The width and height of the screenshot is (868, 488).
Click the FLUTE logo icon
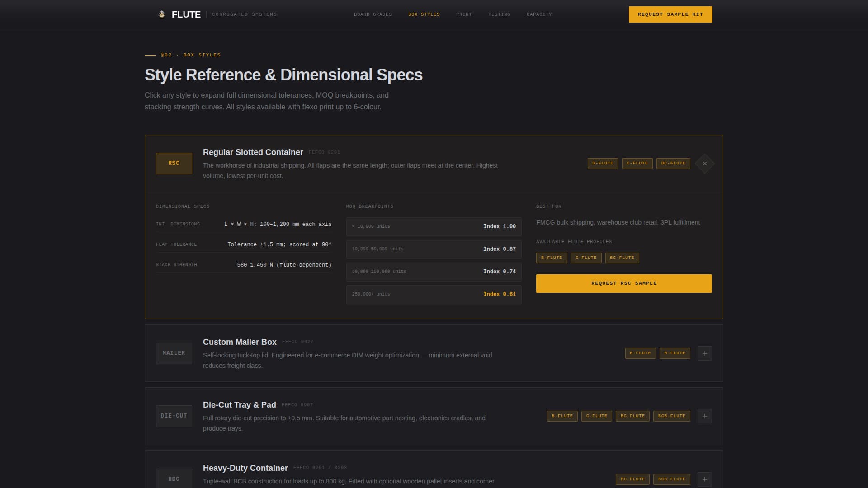click(x=162, y=14)
